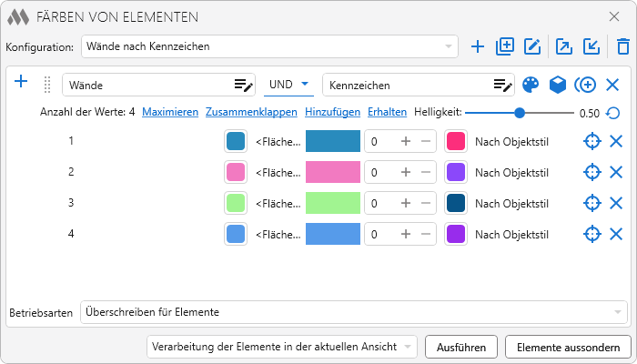This screenshot has width=637, height=364.
Task: Duplicate the current configuration
Action: point(505,46)
